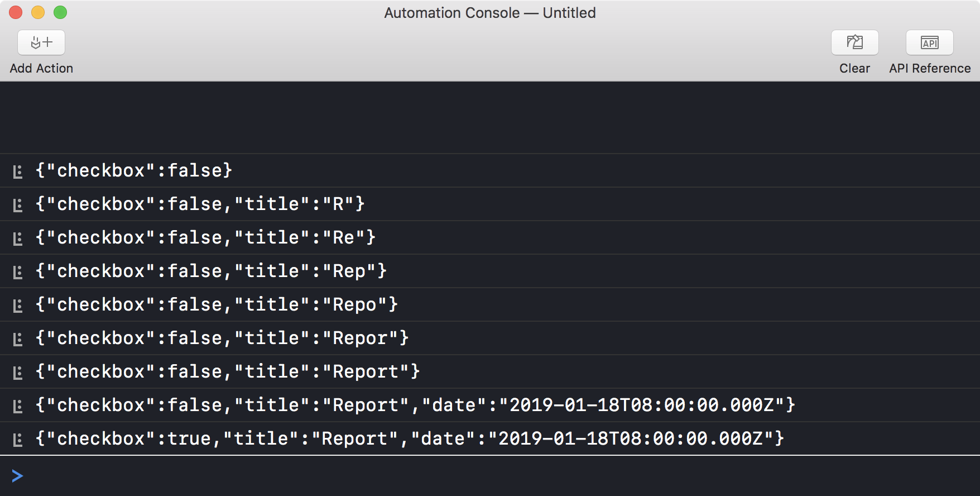Click the Add Action toolbar icon
This screenshot has height=496, width=980.
click(x=41, y=42)
